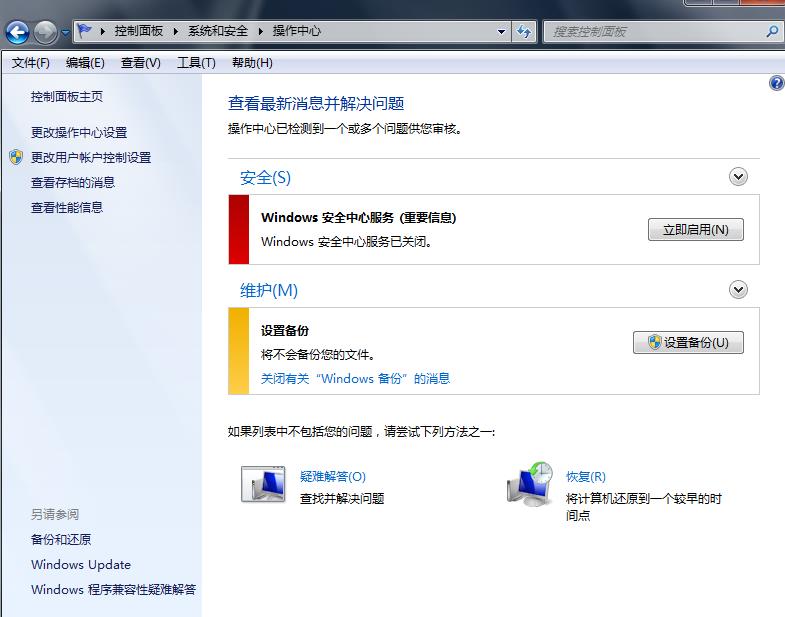Open the 恢复(R) link

(x=585, y=476)
